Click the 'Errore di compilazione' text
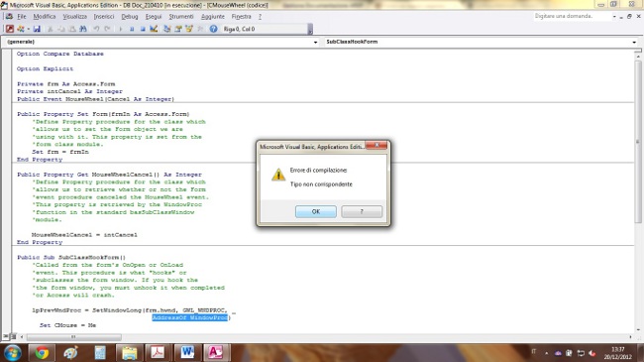Viewport: 644px width, 362px height. 318,170
